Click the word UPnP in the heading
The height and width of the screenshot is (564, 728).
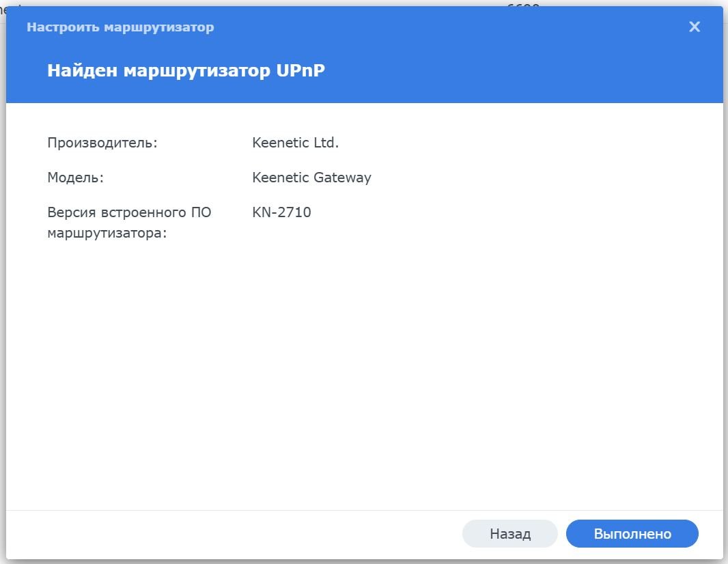tap(300, 70)
